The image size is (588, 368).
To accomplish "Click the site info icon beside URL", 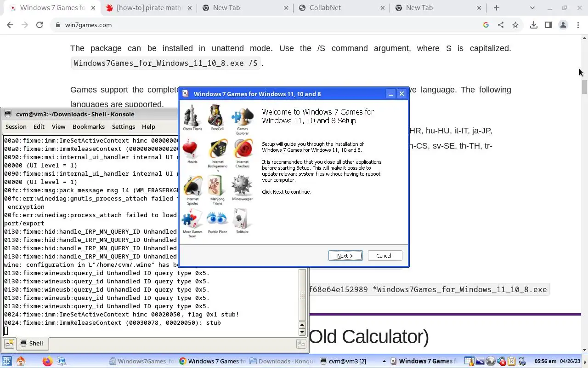I will tap(57, 25).
